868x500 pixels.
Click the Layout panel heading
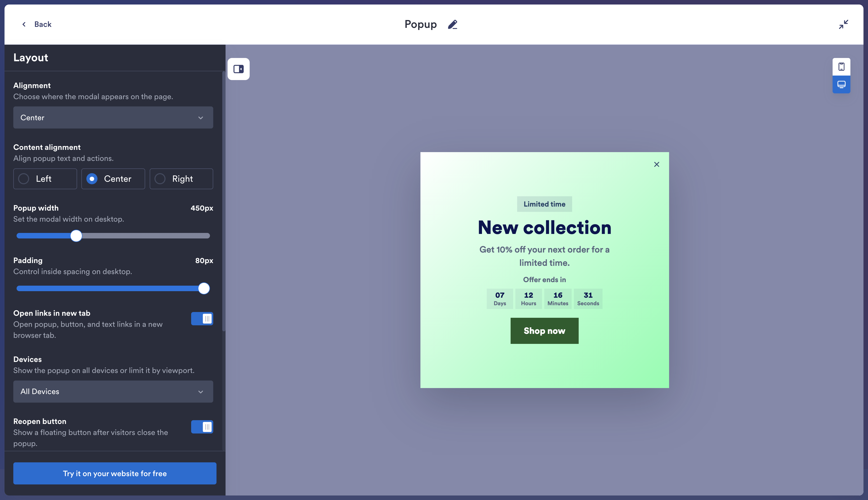pos(31,57)
